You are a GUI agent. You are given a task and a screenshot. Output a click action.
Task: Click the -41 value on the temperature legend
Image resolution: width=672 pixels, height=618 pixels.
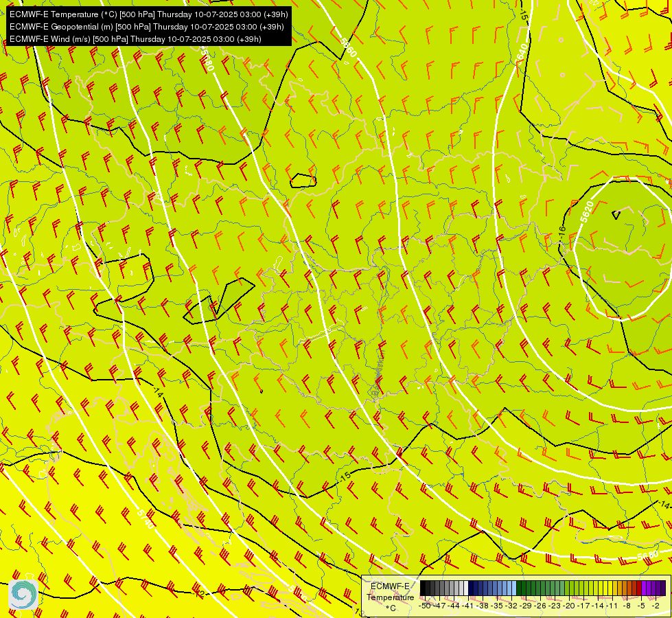click(468, 606)
